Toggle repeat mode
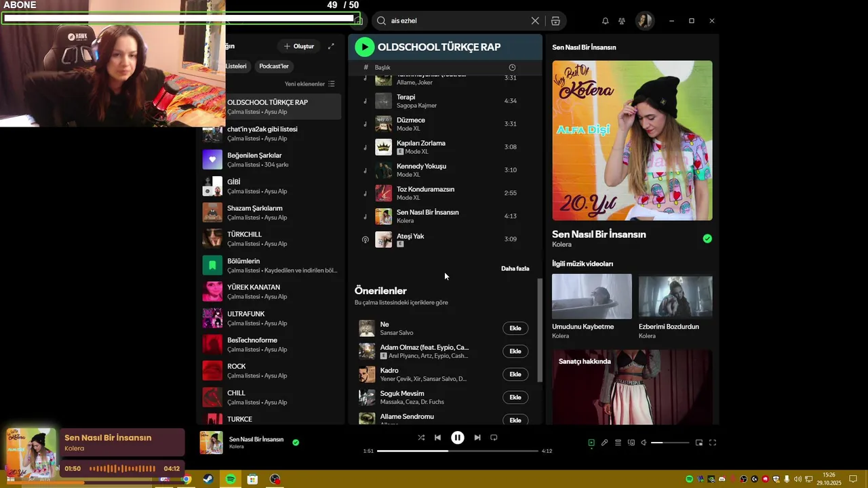 (x=494, y=438)
